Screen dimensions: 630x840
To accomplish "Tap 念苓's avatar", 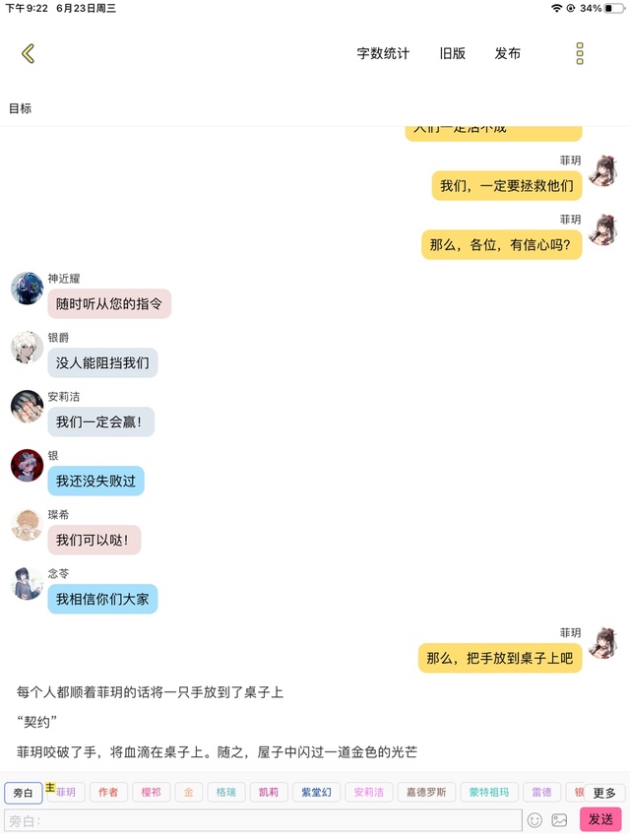I will pyautogui.click(x=28, y=583).
